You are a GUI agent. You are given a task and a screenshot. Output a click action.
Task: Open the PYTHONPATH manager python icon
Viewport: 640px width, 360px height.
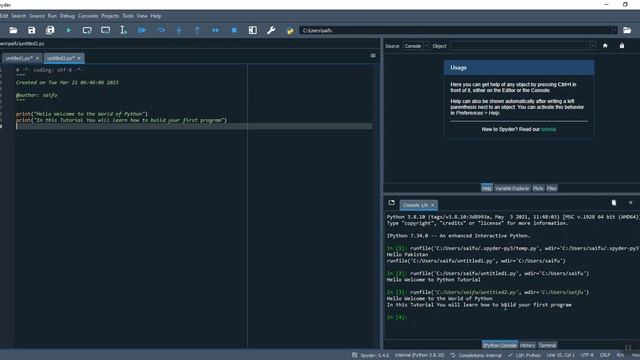(x=290, y=31)
